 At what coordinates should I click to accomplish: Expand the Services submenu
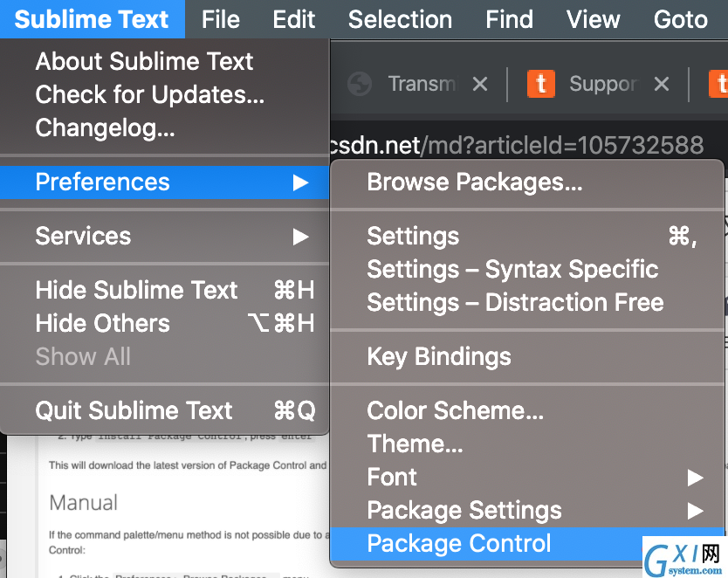tap(164, 236)
